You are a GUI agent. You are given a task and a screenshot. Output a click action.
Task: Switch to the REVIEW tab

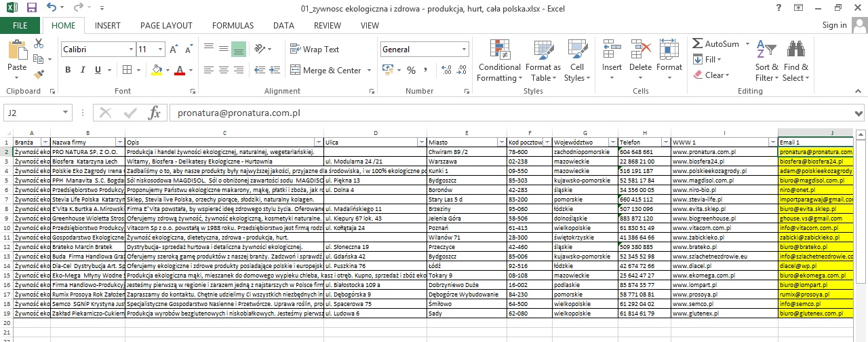328,26
